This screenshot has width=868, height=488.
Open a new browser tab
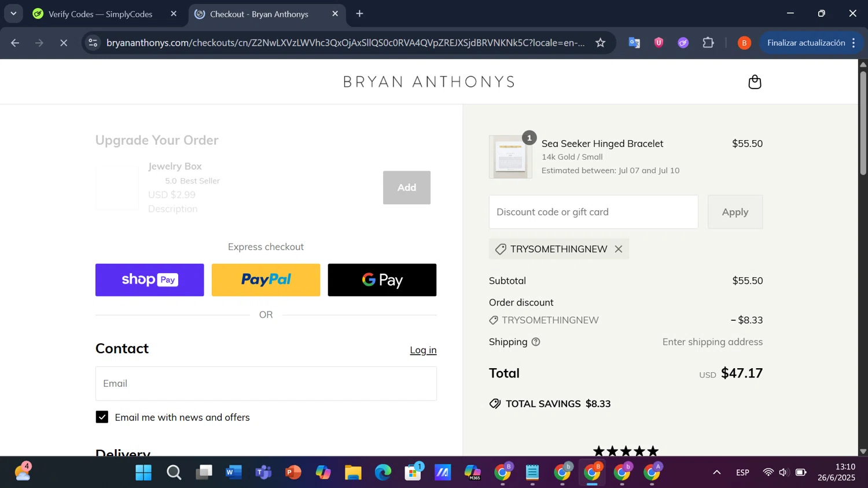pyautogui.click(x=359, y=14)
